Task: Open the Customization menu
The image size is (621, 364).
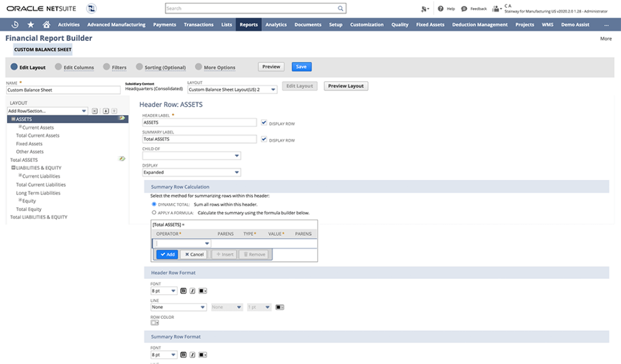Action: pyautogui.click(x=367, y=24)
